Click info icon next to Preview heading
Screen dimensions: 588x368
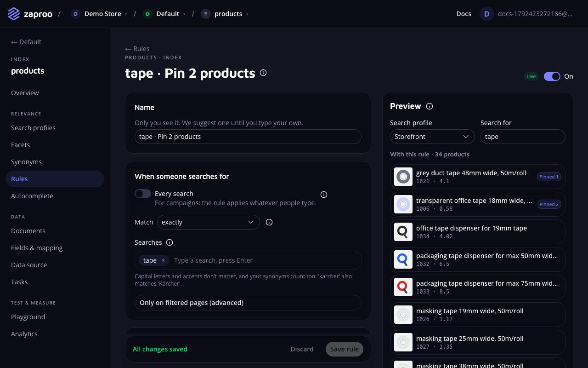(x=430, y=106)
